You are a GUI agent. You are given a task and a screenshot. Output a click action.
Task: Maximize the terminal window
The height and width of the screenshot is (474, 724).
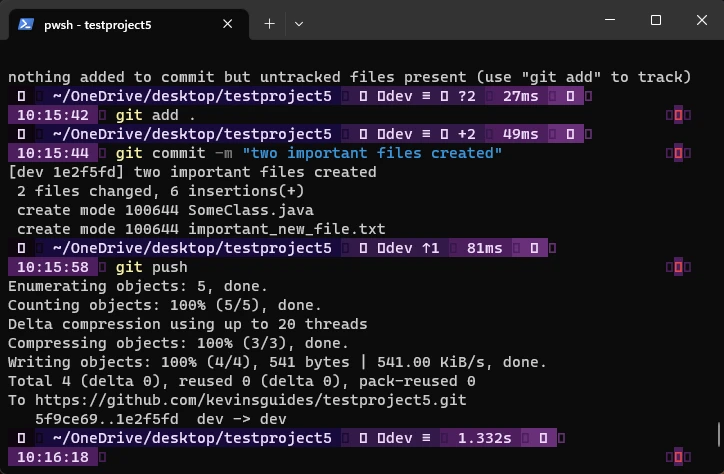coord(656,20)
